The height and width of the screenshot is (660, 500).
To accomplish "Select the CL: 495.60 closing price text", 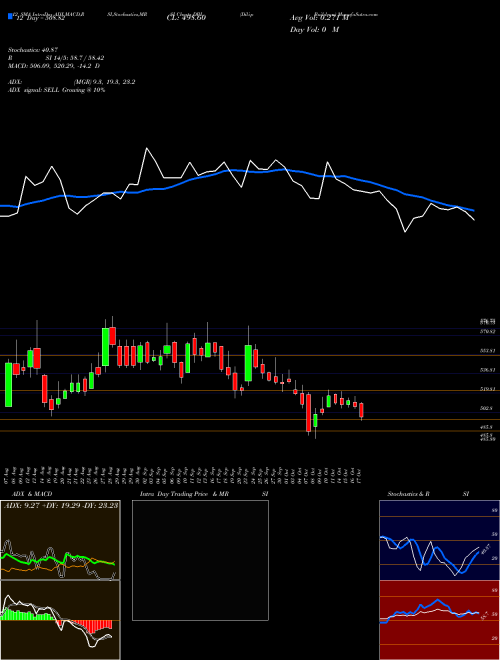I will click(187, 18).
